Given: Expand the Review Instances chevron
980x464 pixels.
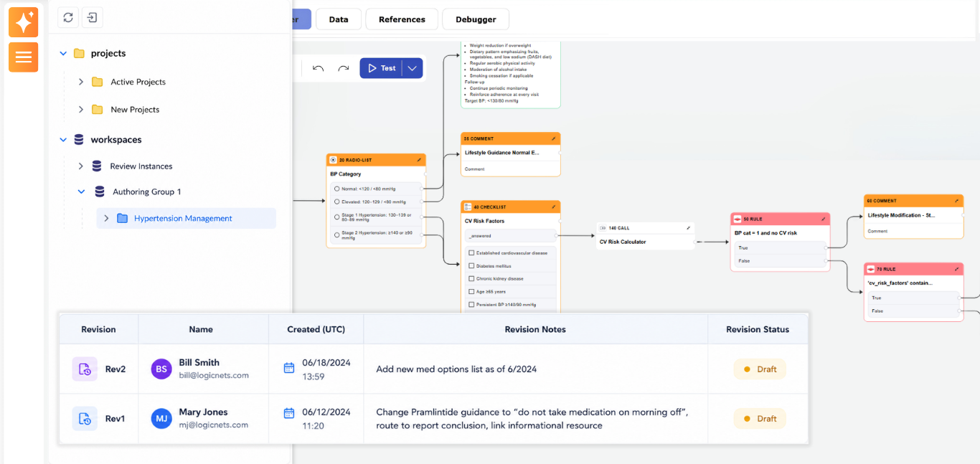Looking at the screenshot, I should pos(81,166).
